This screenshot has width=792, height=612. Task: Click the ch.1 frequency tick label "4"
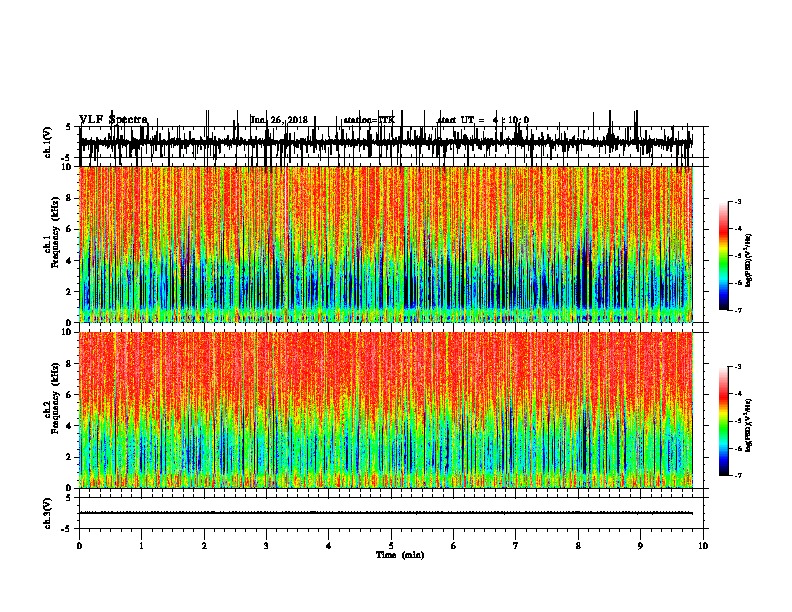click(x=70, y=261)
